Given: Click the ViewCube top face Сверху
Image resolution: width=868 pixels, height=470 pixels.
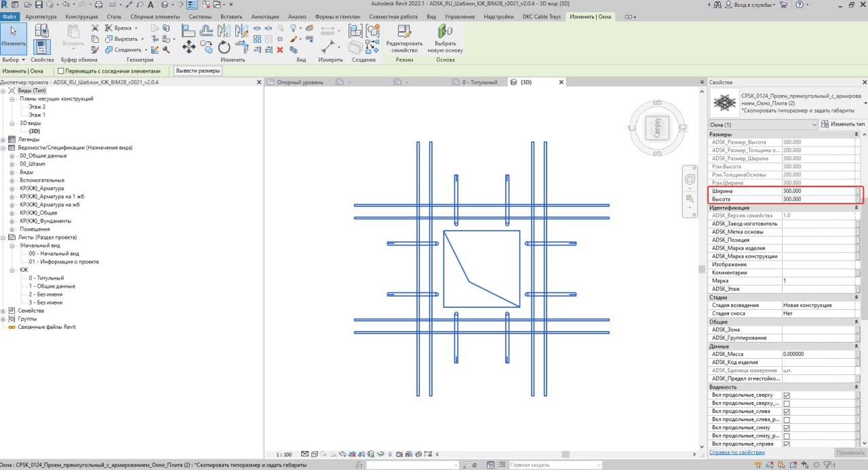Looking at the screenshot, I should [657, 128].
